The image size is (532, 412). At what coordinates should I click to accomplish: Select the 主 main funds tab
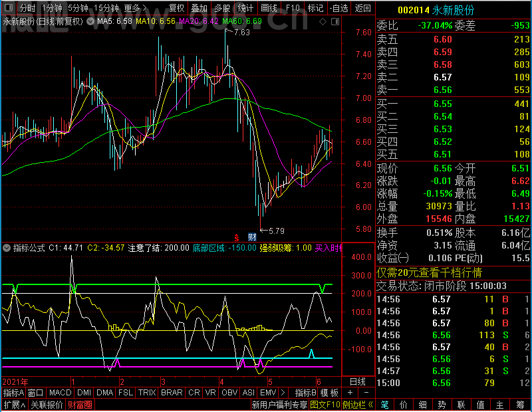(500, 405)
